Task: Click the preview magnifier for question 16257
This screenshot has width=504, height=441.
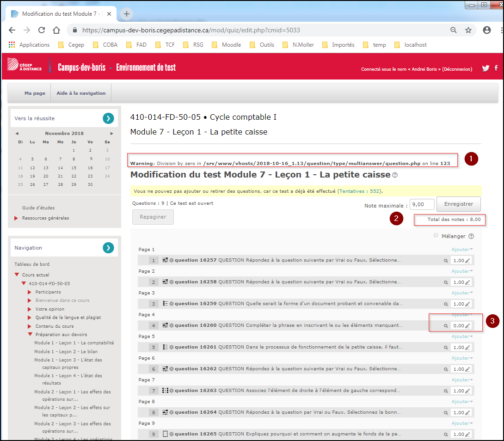Action: point(446,261)
